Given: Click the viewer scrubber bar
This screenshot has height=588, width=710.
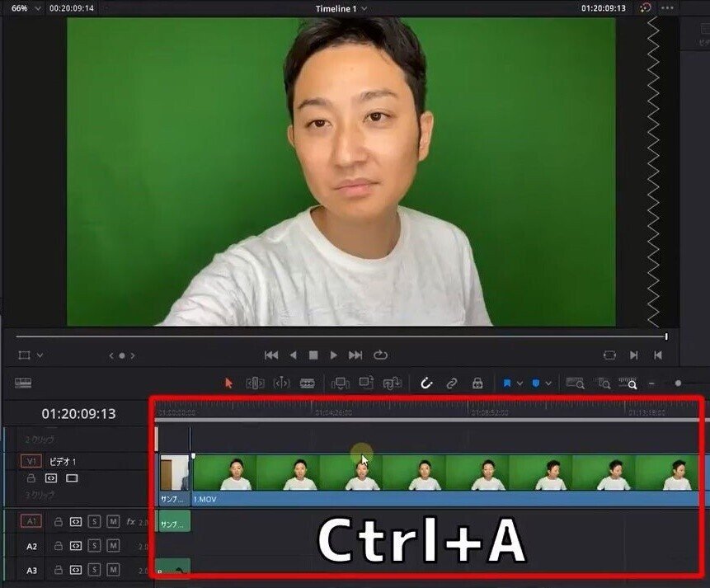Looking at the screenshot, I should pyautogui.click(x=341, y=336).
